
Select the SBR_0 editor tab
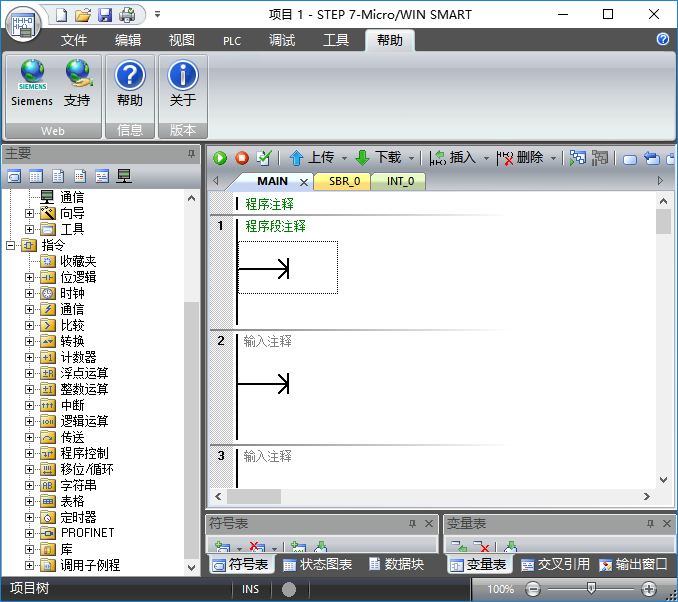pos(344,181)
